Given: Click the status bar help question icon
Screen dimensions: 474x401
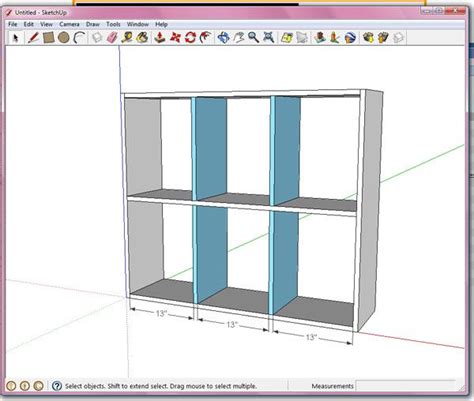Looking at the screenshot, I should click(x=57, y=386).
